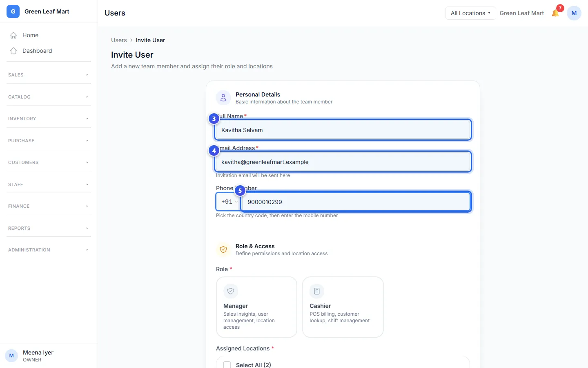Image resolution: width=588 pixels, height=368 pixels.
Task: Expand the SALES sidebar section
Action: pos(49,75)
